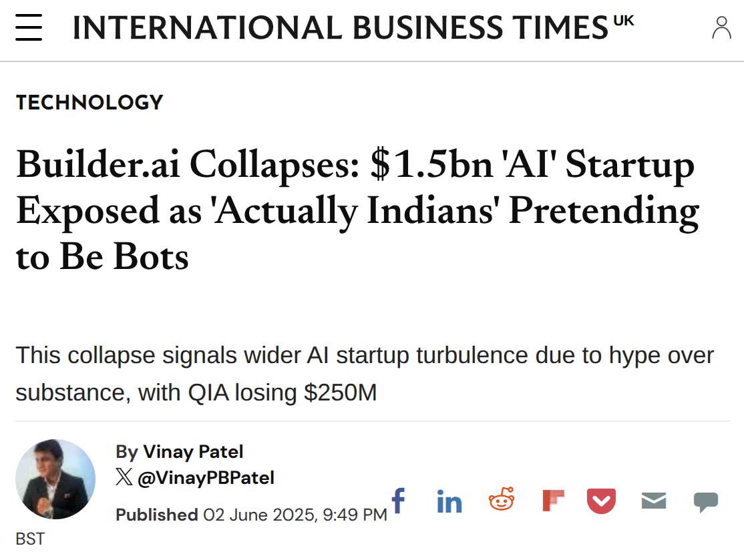744x560 pixels.
Task: Open the hamburger navigation menu
Action: (x=29, y=27)
